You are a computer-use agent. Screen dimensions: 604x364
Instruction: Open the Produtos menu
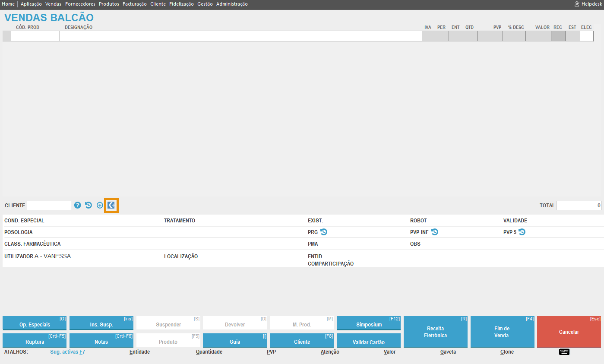[109, 4]
